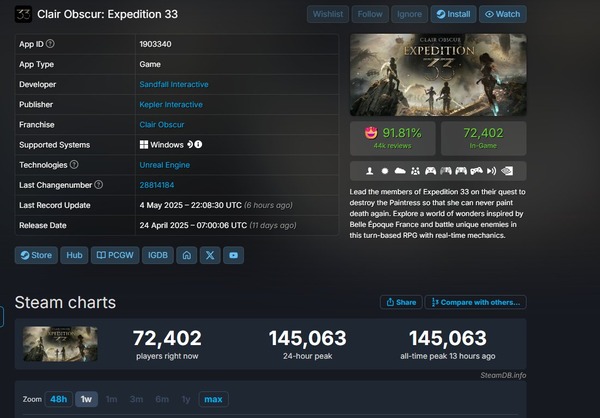
Task: Click the Follow button
Action: 370,14
